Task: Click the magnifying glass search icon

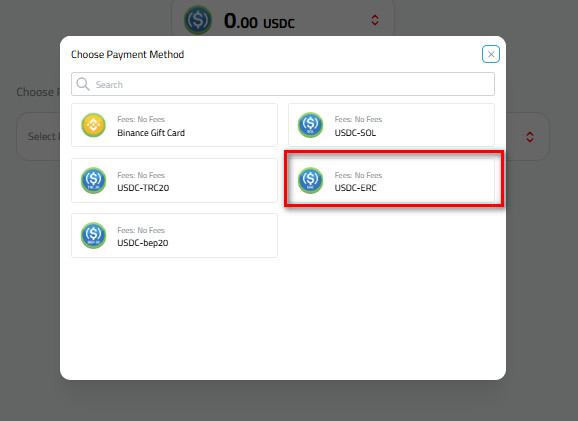Action: pyautogui.click(x=83, y=84)
